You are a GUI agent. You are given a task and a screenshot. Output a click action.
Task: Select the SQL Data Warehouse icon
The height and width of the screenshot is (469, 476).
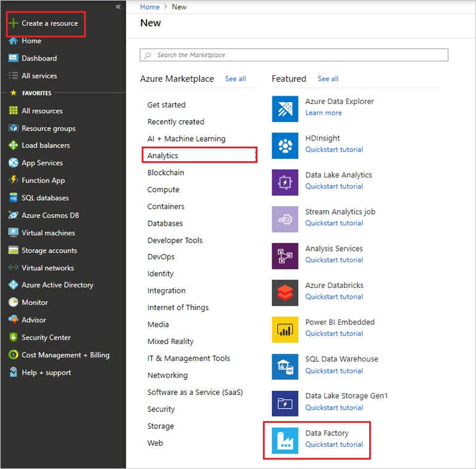285,367
